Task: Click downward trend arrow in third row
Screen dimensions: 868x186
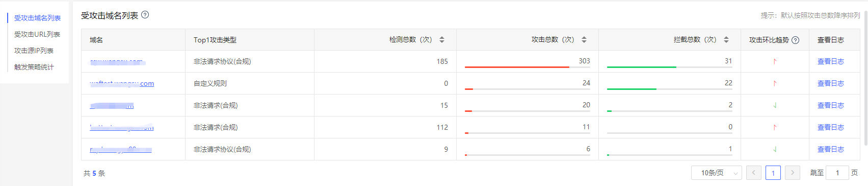Action: click(775, 105)
